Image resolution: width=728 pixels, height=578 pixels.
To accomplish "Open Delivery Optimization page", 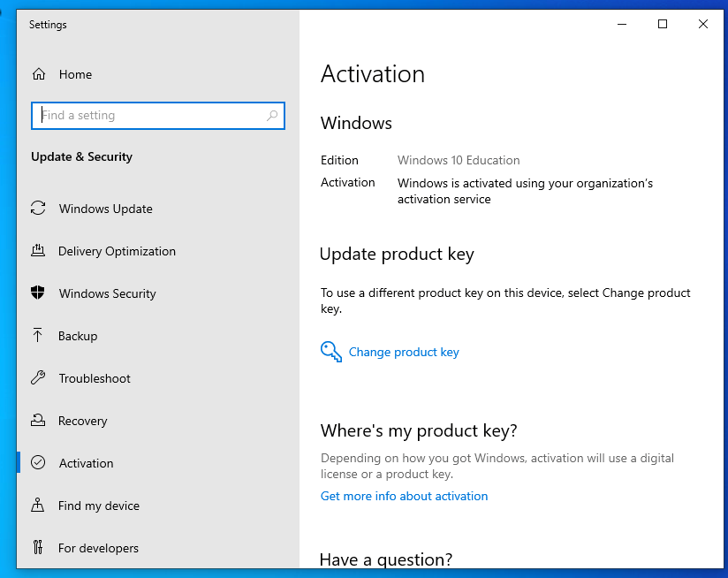I will 158,251.
